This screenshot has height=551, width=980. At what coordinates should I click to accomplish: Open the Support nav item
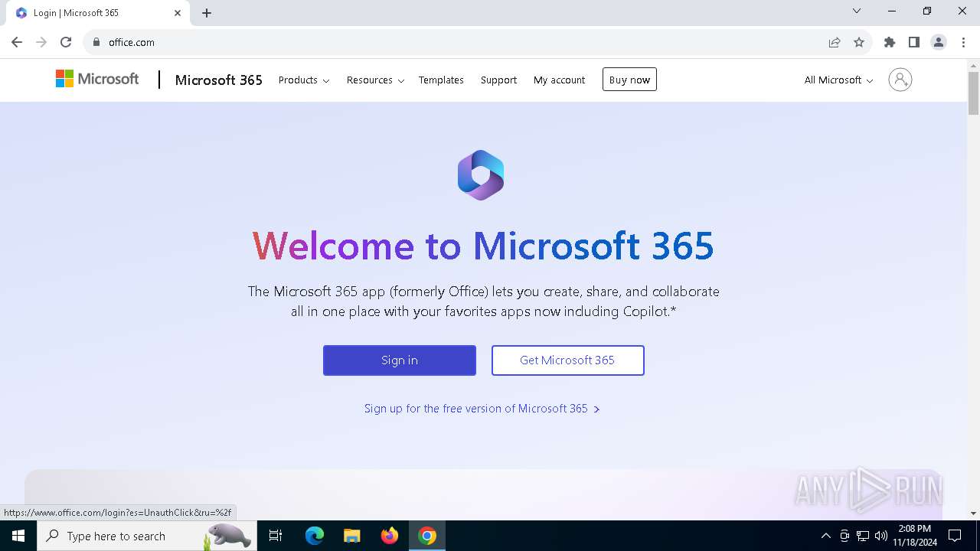click(x=498, y=80)
